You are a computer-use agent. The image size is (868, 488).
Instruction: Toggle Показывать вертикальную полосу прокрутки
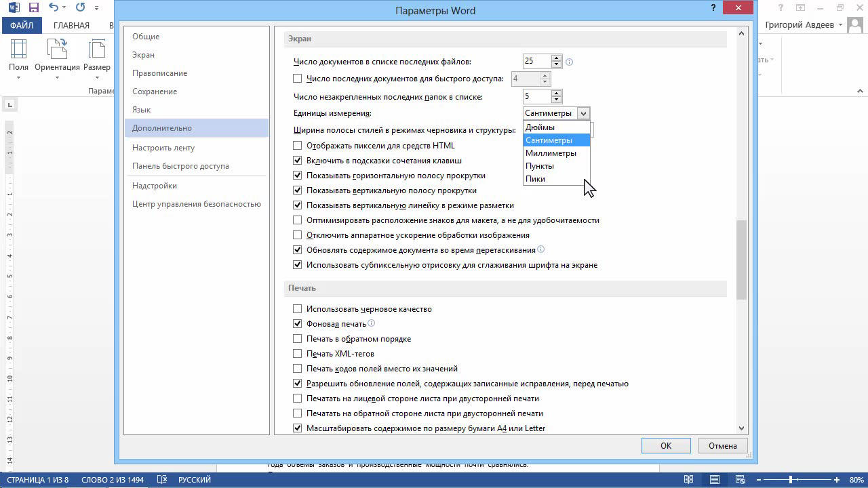coord(298,190)
